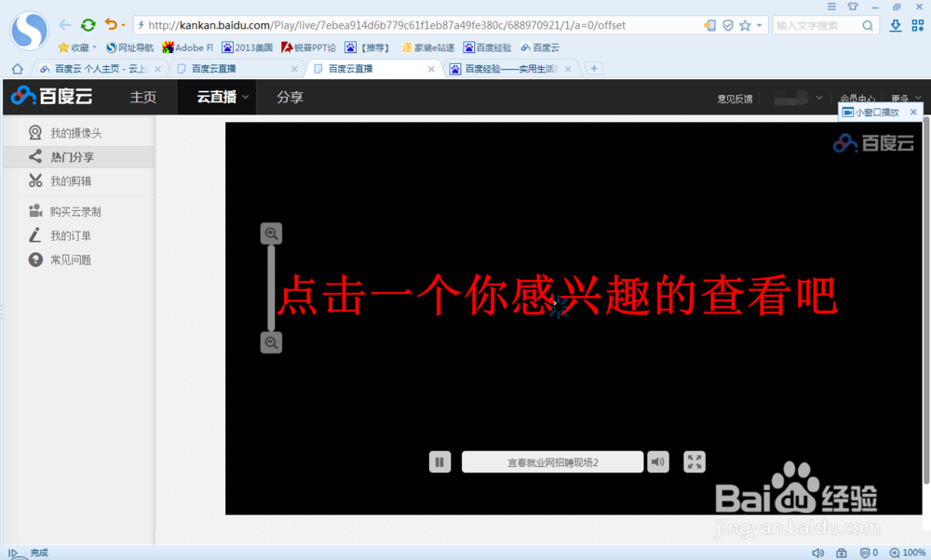This screenshot has width=931, height=560.
Task: Click the status bar sound speaker icon
Action: [x=817, y=553]
